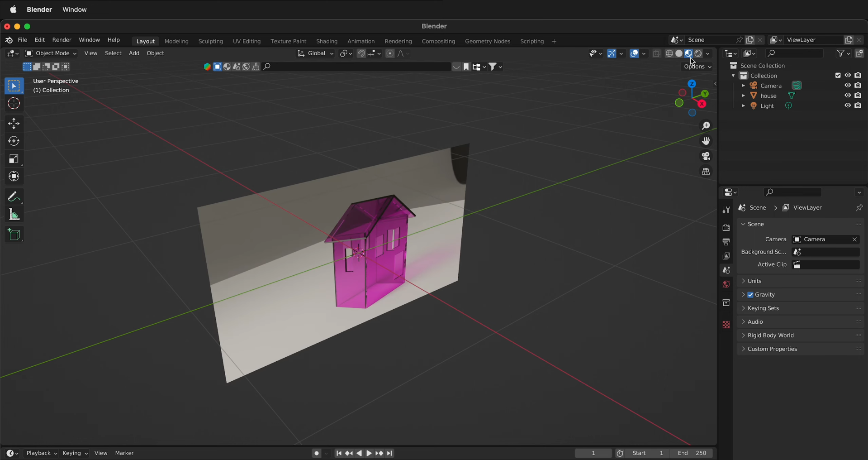Exclude Collection from view layer checkbox
Viewport: 868px width, 460px height.
[x=838, y=76]
